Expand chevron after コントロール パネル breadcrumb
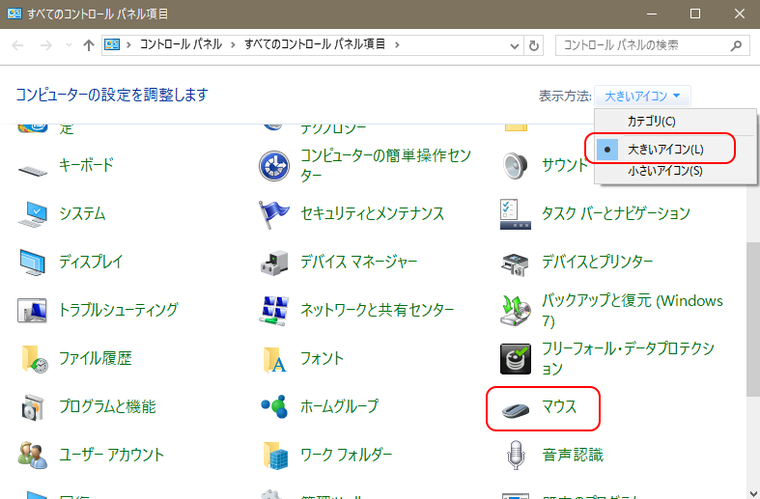This screenshot has height=499, width=760. pyautogui.click(x=233, y=45)
